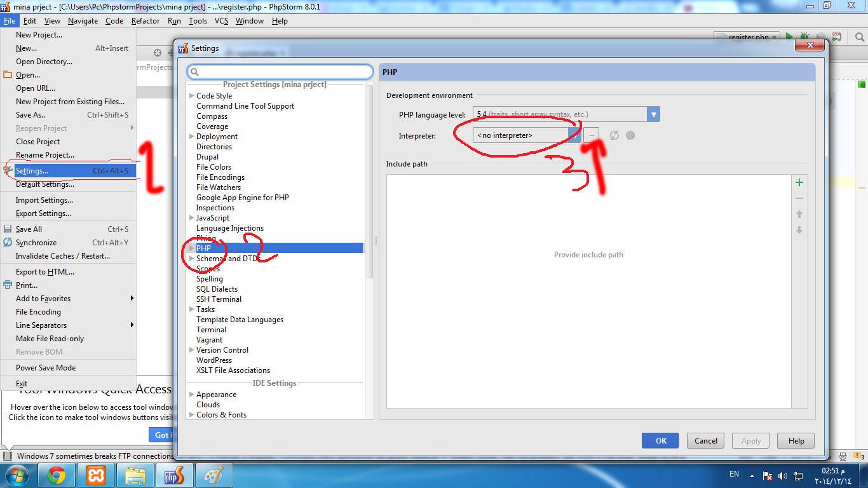Select XSLT File Associations item
The image size is (868, 488).
pos(233,370)
